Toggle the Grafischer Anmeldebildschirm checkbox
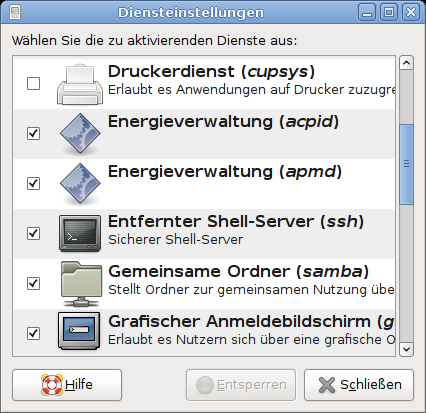 tap(33, 333)
